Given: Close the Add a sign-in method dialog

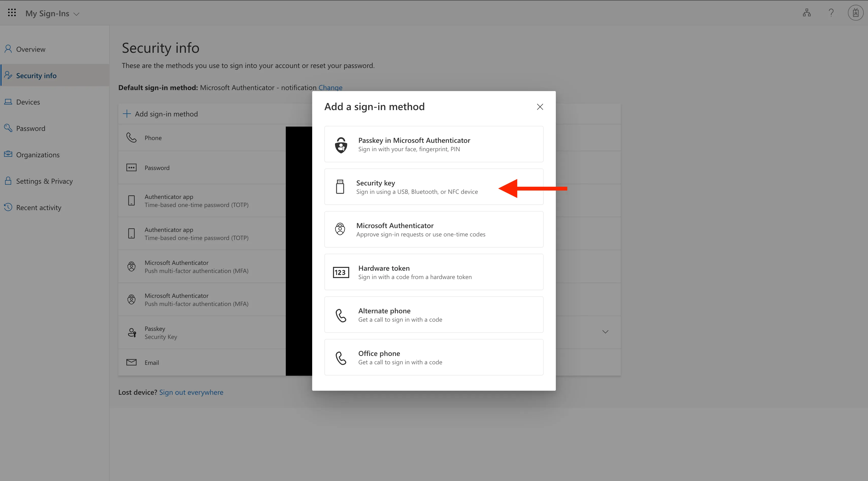Looking at the screenshot, I should [540, 107].
